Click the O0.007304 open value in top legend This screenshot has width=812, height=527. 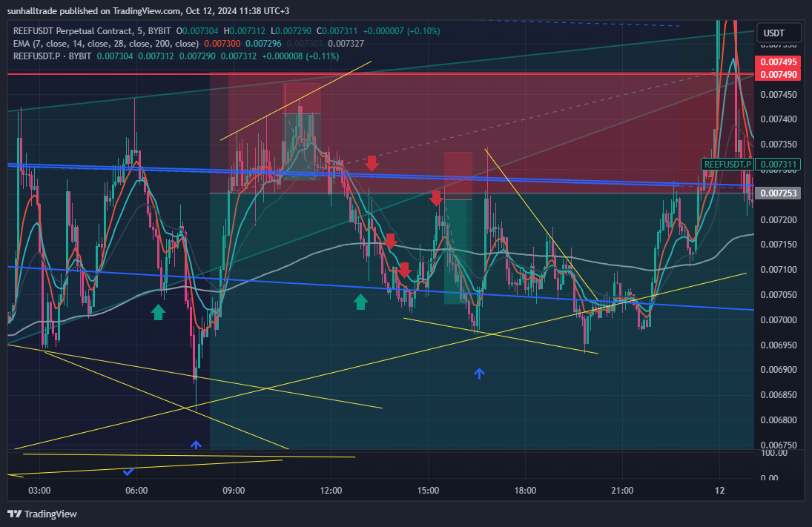[197, 31]
